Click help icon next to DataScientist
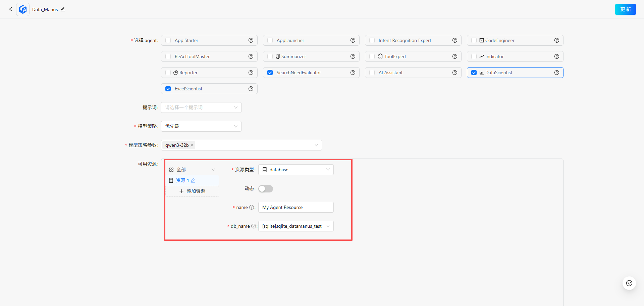Image resolution: width=644 pixels, height=306 pixels. click(556, 73)
